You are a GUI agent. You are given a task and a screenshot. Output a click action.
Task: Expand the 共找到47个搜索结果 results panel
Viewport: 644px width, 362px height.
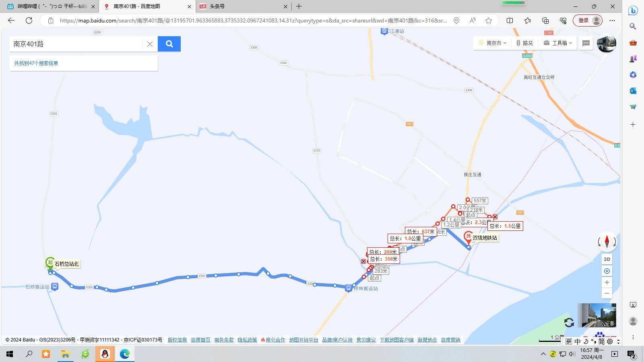click(36, 63)
